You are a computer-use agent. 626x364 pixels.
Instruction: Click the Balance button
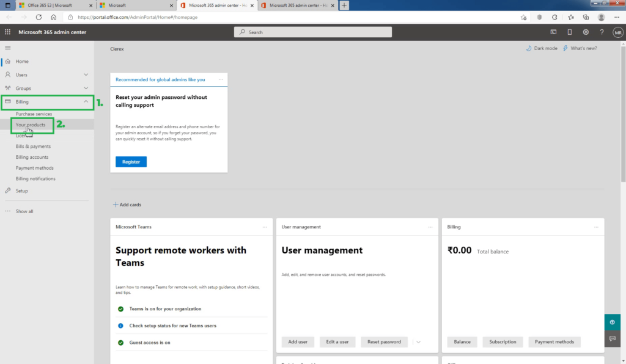tap(462, 341)
